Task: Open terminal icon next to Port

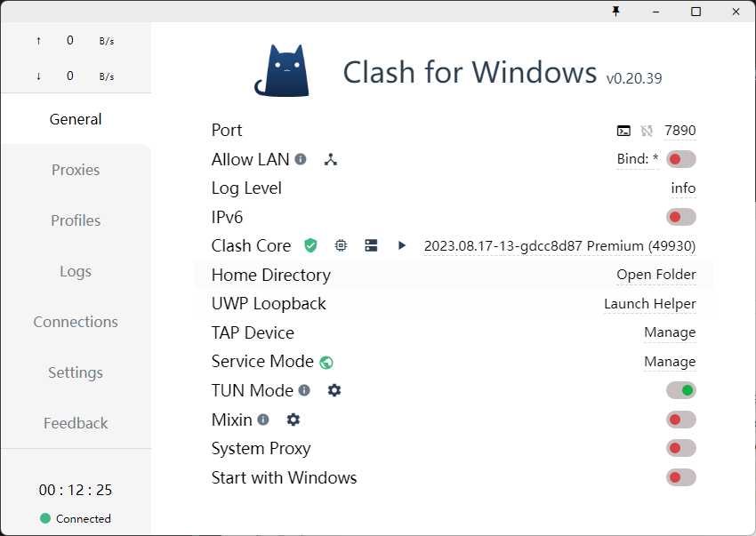Action: [623, 131]
